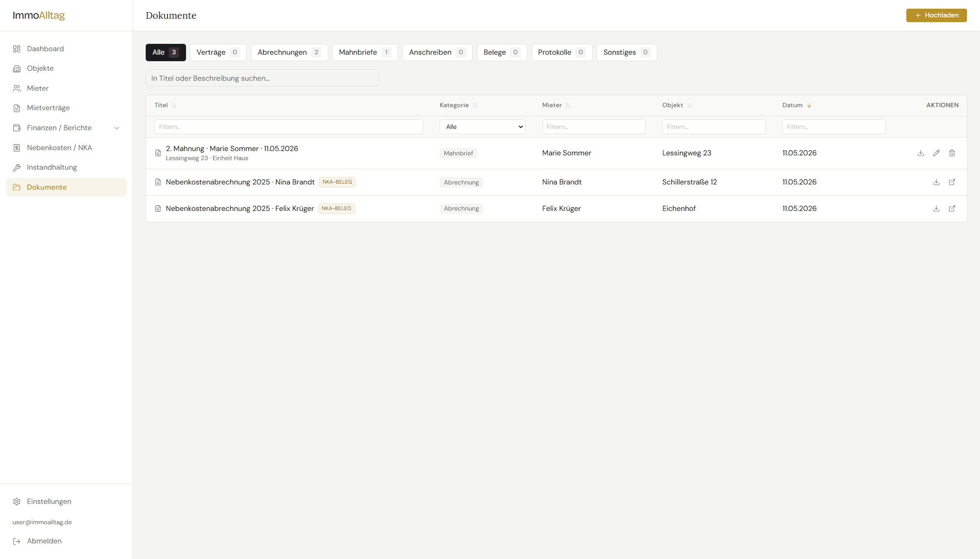Switch to the Mahnbriefe tab
The image size is (980, 559).
365,53
